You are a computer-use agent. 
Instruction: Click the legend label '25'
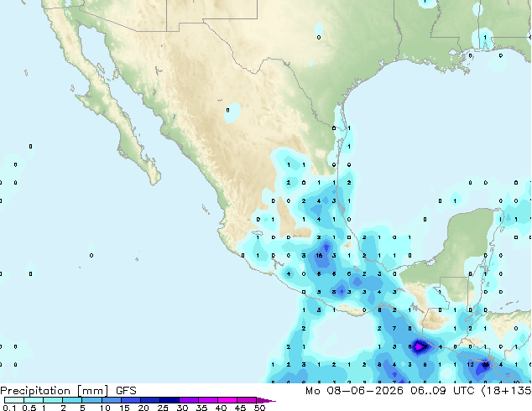pos(163,408)
